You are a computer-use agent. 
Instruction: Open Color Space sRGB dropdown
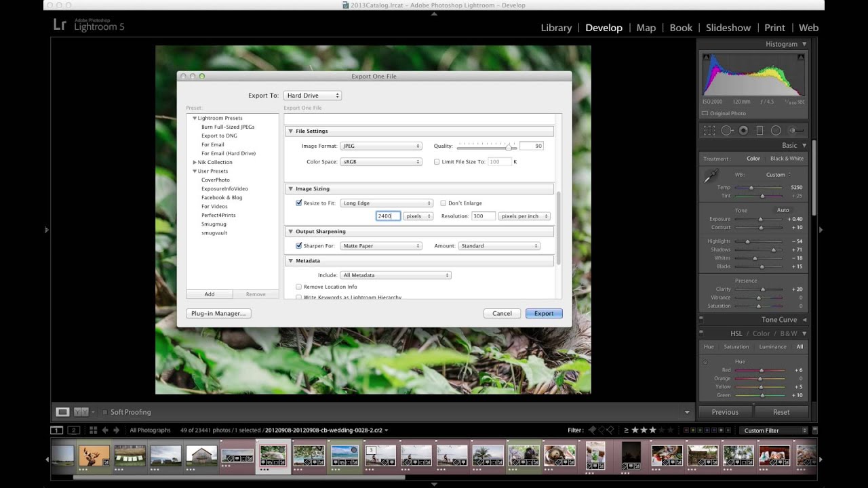pos(381,162)
